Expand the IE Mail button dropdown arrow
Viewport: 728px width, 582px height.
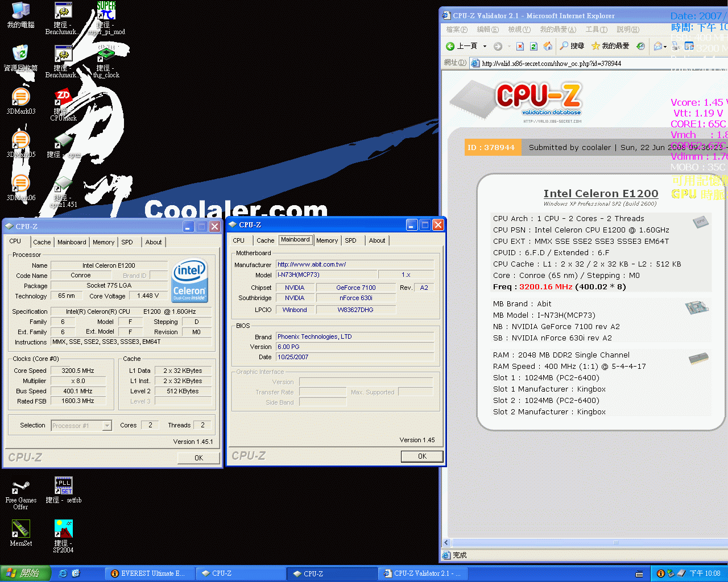(665, 46)
